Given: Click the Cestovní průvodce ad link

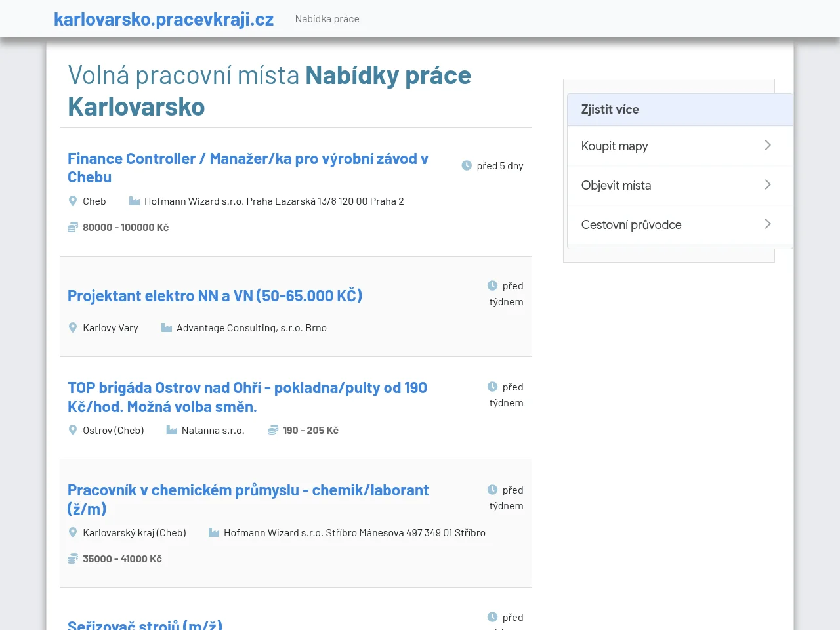Looking at the screenshot, I should [680, 224].
